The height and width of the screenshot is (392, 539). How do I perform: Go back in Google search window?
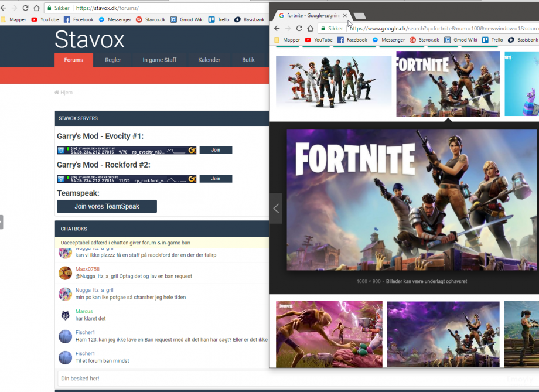277,29
